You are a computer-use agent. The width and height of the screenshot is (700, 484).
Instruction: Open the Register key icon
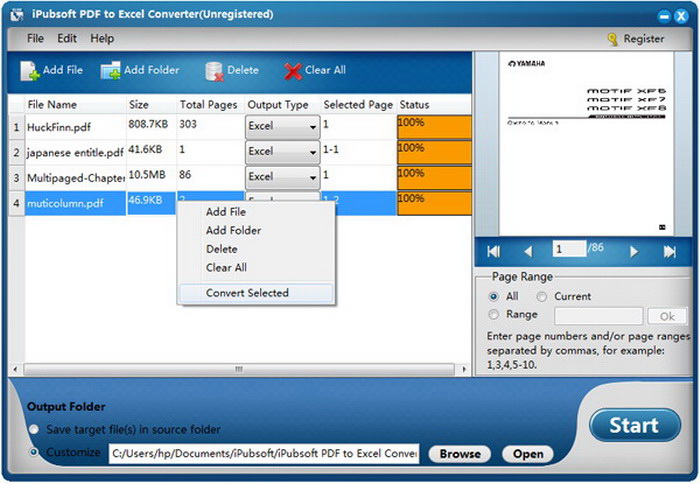(612, 39)
